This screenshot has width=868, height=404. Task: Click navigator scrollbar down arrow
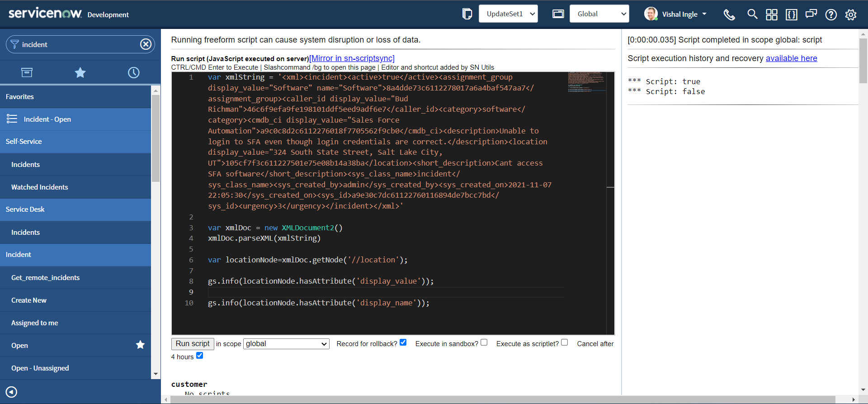tap(156, 374)
